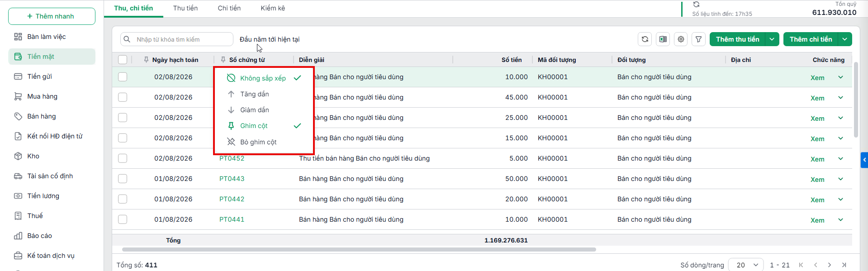The image size is (868, 271).
Task: Go to first page
Action: coord(801,265)
